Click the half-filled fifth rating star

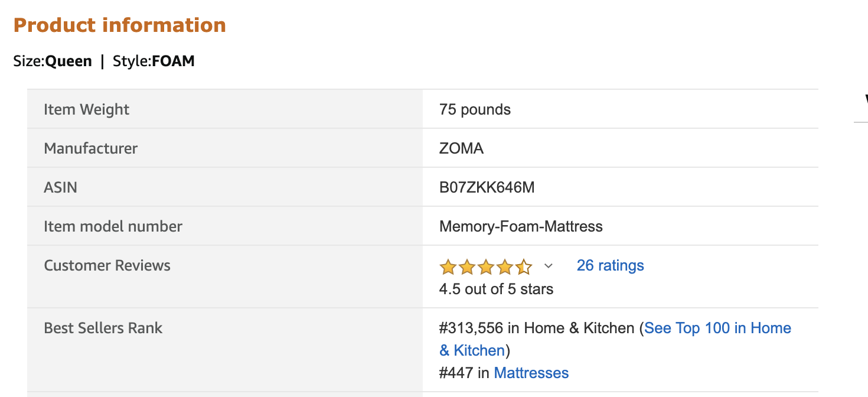click(x=524, y=267)
